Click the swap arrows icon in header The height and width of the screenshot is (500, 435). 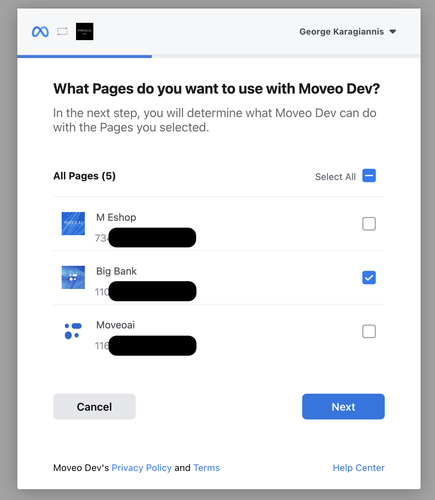coord(62,32)
